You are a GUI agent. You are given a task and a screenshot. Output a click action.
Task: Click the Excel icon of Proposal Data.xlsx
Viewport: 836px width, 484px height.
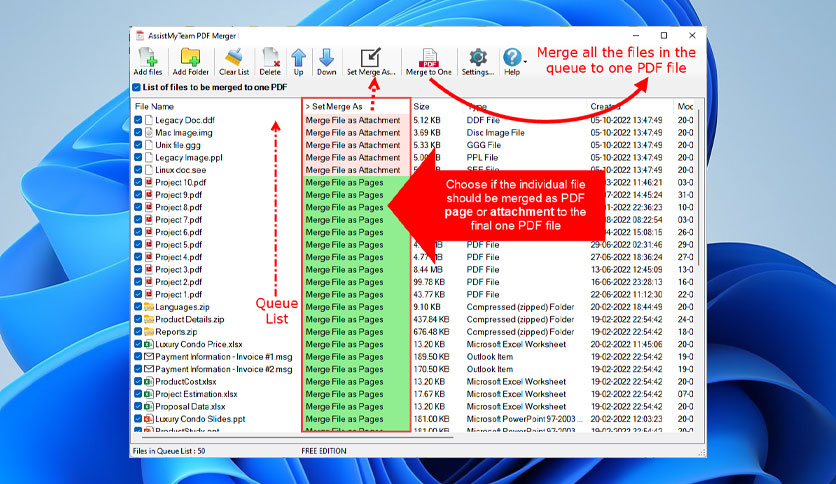[149, 406]
